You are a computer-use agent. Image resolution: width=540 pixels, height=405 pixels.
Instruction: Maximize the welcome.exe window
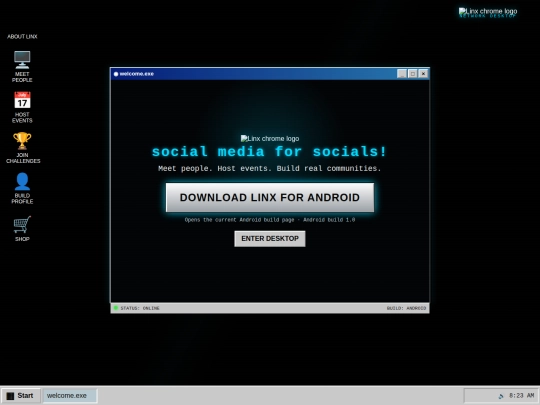tap(413, 74)
